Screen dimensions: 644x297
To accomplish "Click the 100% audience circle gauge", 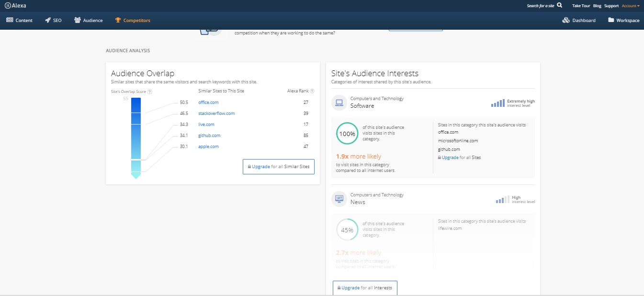I will pyautogui.click(x=347, y=134).
